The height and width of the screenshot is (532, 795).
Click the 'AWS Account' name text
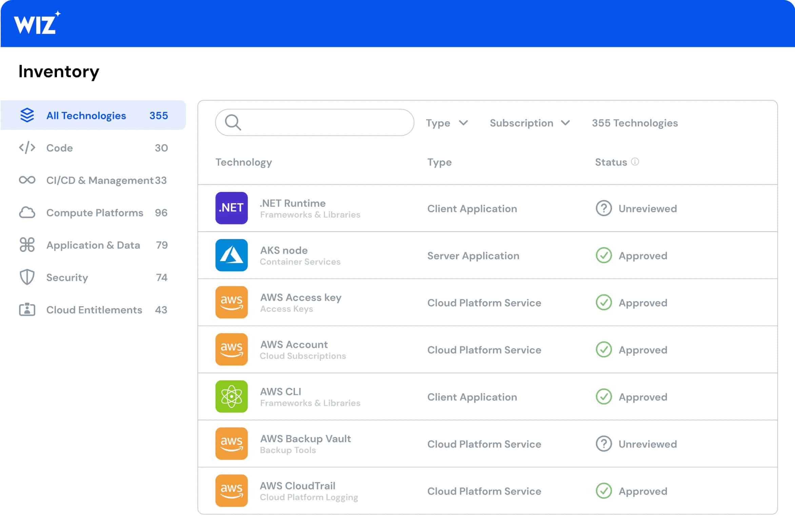coord(294,345)
